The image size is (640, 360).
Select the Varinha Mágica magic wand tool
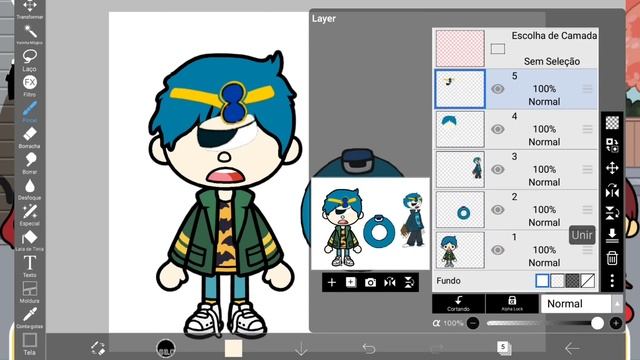pos(30,34)
